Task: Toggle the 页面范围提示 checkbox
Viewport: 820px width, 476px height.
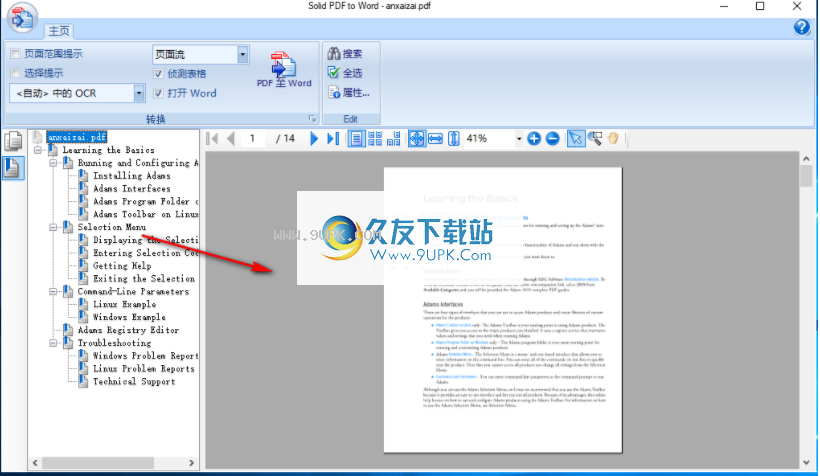Action: pos(15,53)
